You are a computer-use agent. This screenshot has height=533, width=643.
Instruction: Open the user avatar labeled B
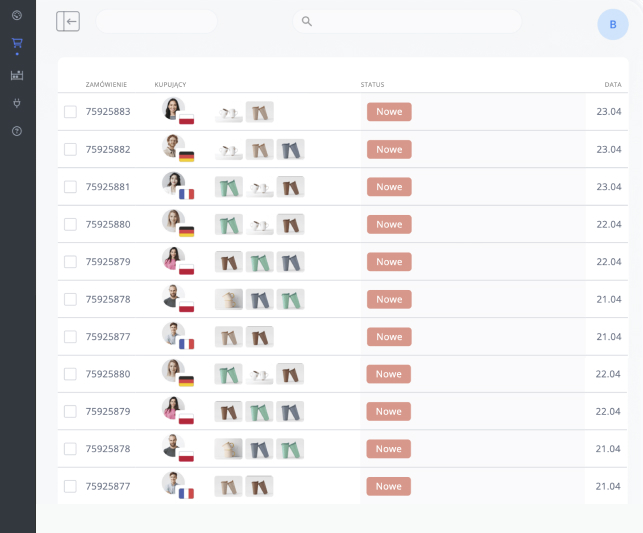(612, 24)
